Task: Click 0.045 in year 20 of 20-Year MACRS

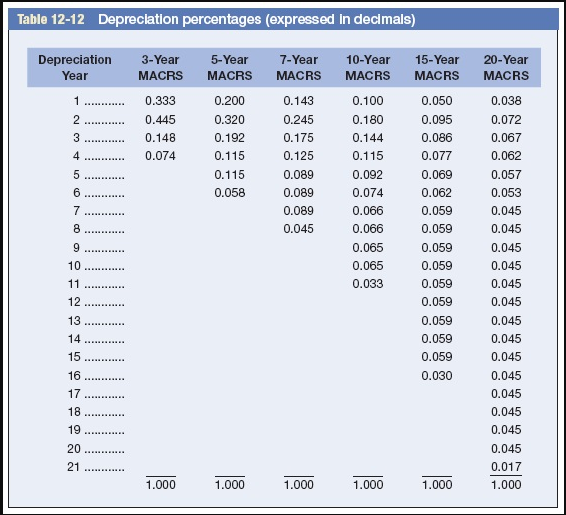Action: tap(506, 449)
